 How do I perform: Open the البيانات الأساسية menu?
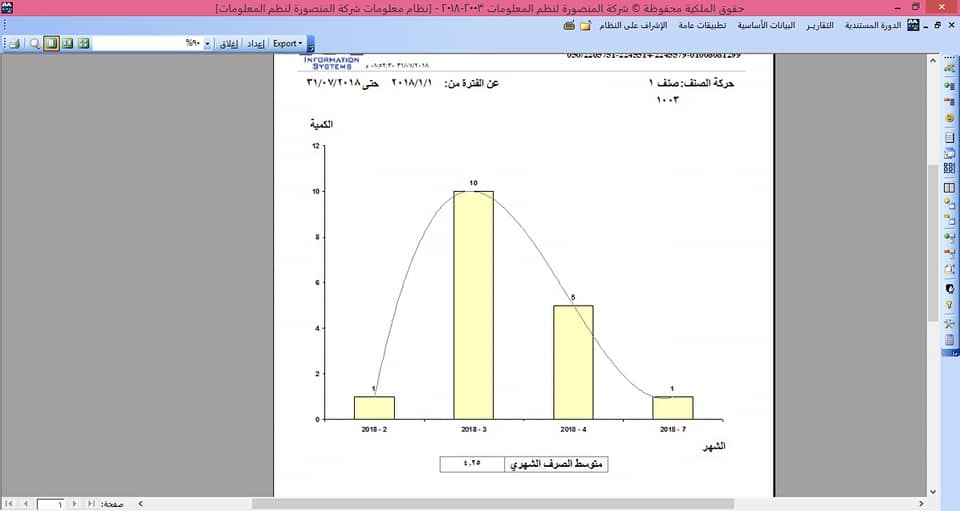(x=766, y=26)
